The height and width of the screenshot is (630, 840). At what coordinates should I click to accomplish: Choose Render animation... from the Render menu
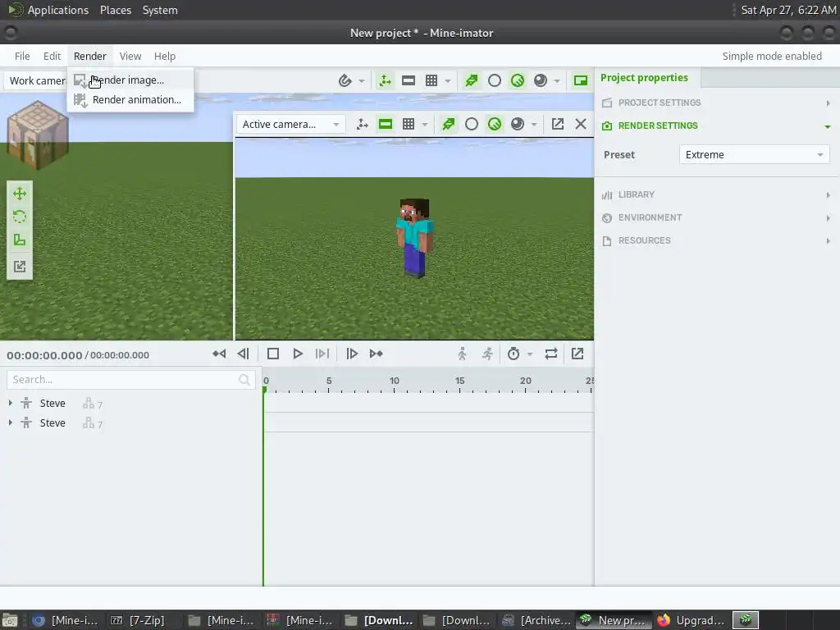tap(130, 99)
